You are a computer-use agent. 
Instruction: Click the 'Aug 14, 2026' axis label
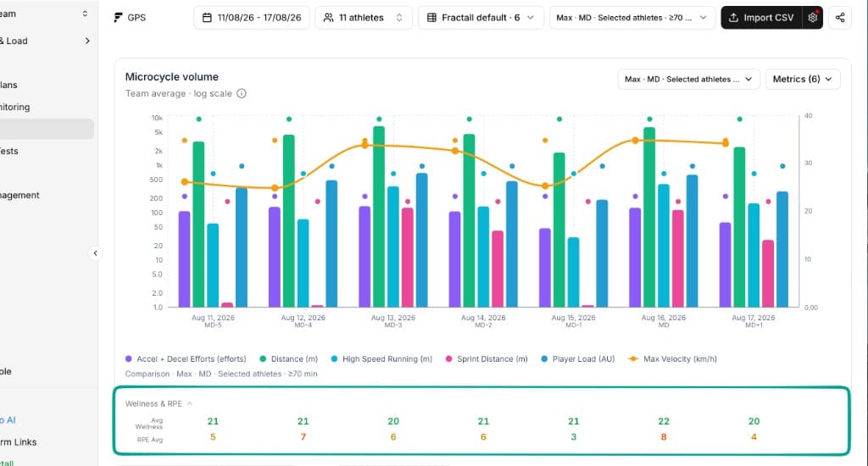click(x=483, y=318)
